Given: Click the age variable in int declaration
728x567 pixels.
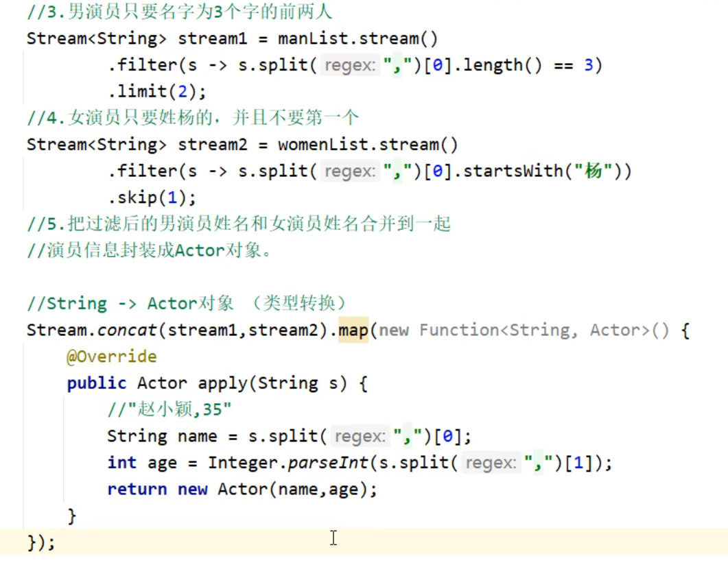Looking at the screenshot, I should pos(162,463).
